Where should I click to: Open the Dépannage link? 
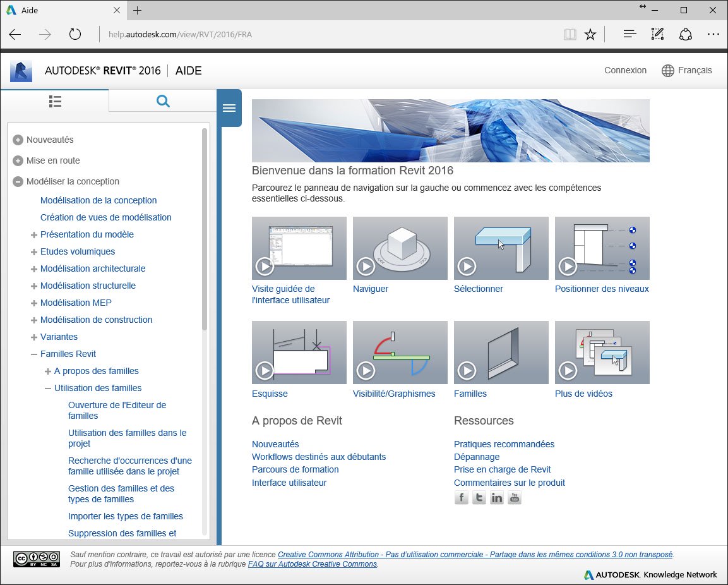point(477,457)
